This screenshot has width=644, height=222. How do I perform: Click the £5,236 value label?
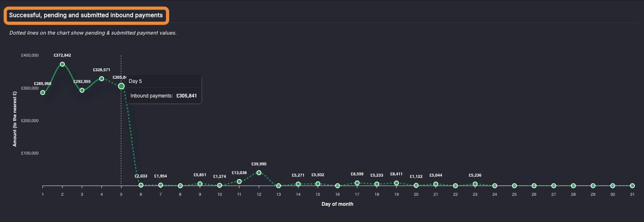pyautogui.click(x=475, y=175)
